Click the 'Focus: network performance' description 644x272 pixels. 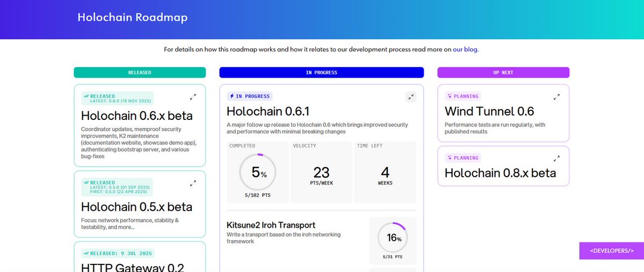click(130, 224)
